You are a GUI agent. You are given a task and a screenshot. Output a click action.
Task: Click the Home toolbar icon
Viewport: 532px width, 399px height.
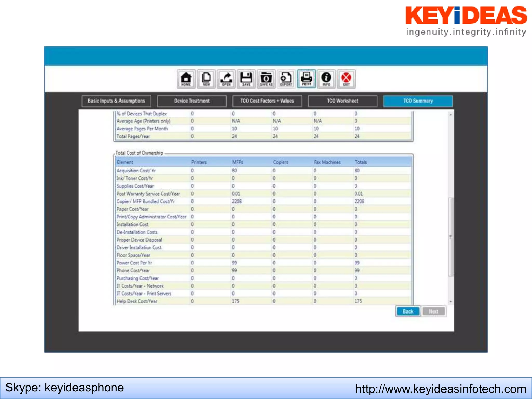pos(186,79)
